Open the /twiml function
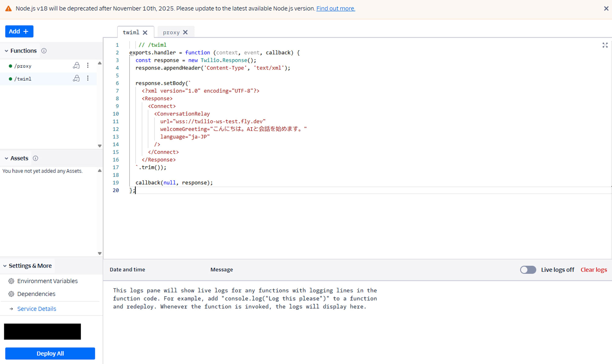612x364 pixels. pyautogui.click(x=23, y=79)
